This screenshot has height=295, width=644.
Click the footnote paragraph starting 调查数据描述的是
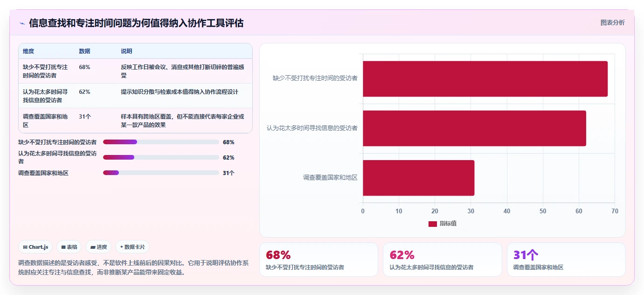(134, 267)
